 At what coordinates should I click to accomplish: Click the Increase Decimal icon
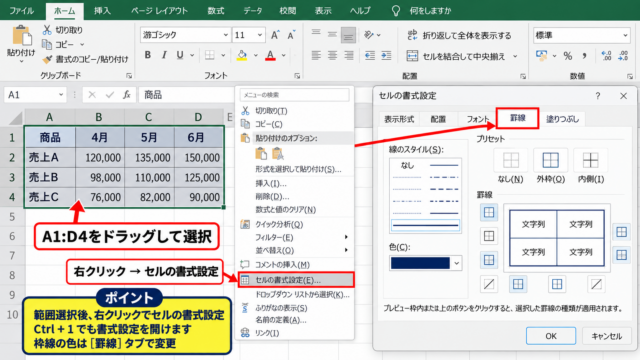[x=606, y=56]
